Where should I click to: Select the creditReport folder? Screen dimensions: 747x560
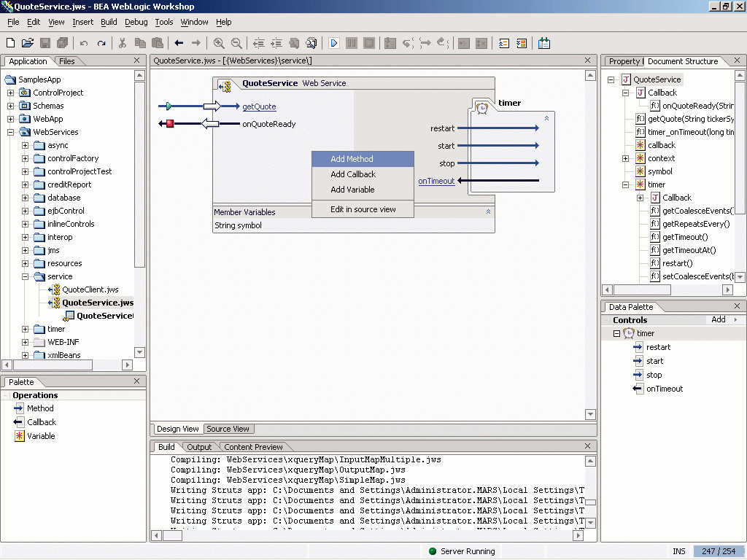click(69, 184)
